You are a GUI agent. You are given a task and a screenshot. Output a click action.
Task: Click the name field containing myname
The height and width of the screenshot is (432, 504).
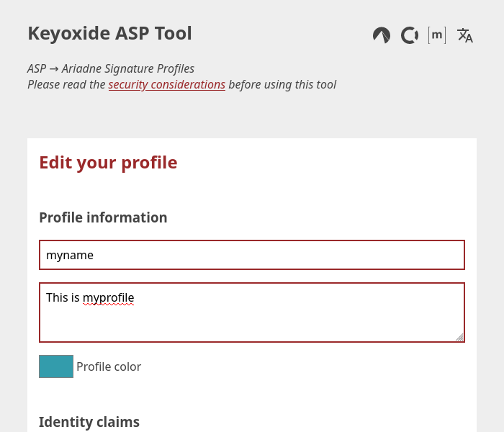click(x=252, y=255)
